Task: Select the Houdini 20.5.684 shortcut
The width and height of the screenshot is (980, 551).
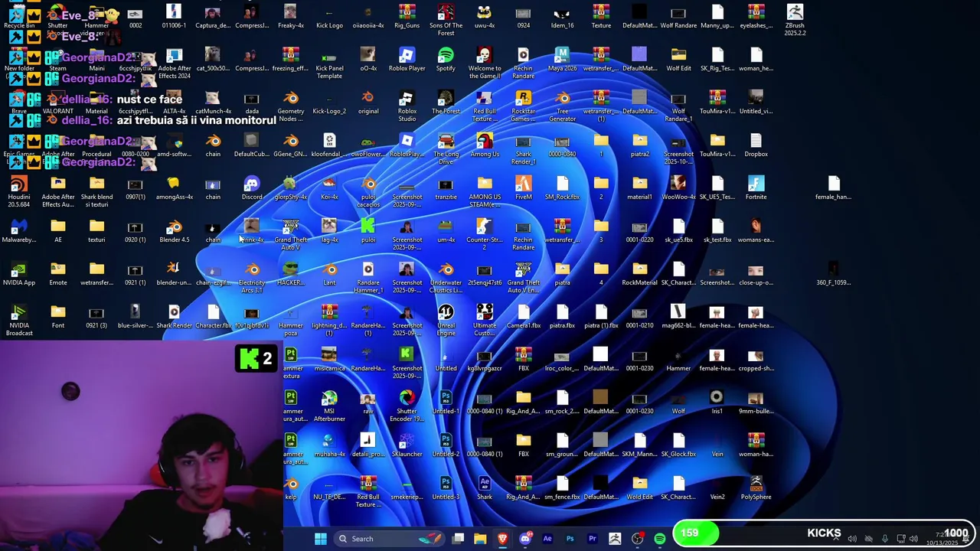Action: coord(18,192)
